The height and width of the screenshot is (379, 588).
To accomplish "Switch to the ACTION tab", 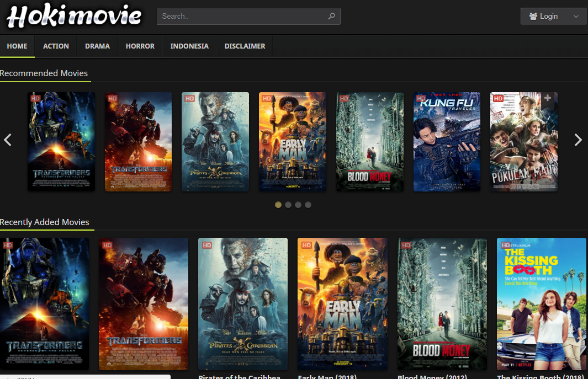I will tap(55, 46).
